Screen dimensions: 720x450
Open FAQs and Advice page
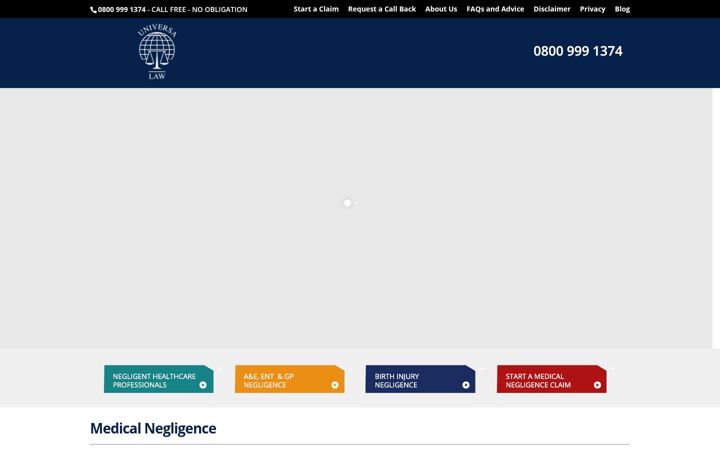pos(495,9)
